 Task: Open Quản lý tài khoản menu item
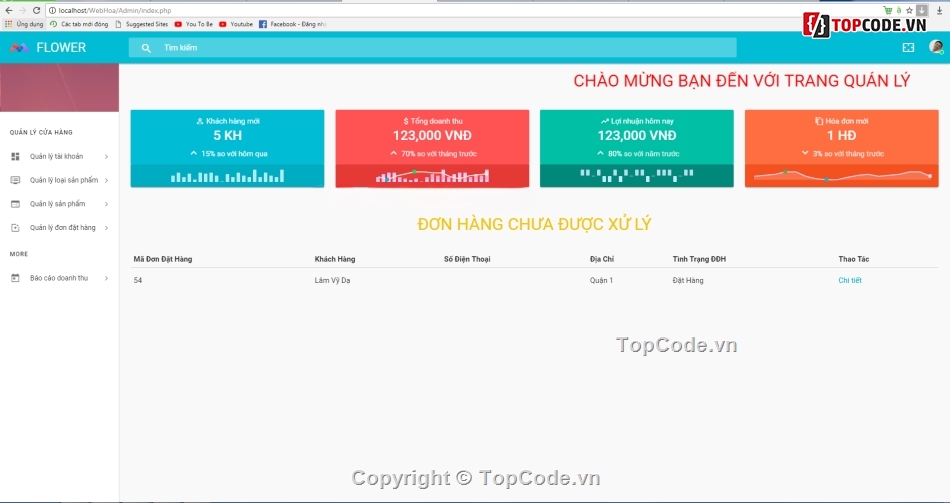(x=59, y=156)
